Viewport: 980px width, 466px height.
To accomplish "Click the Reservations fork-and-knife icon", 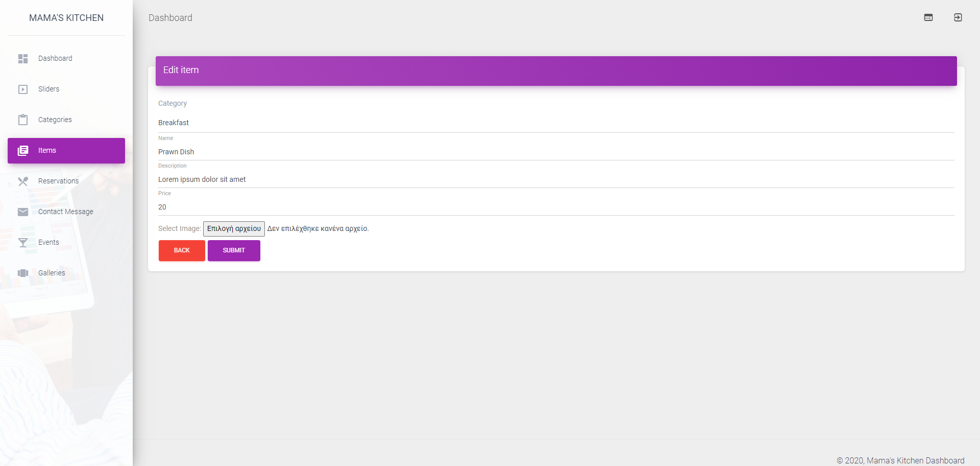I will [23, 181].
